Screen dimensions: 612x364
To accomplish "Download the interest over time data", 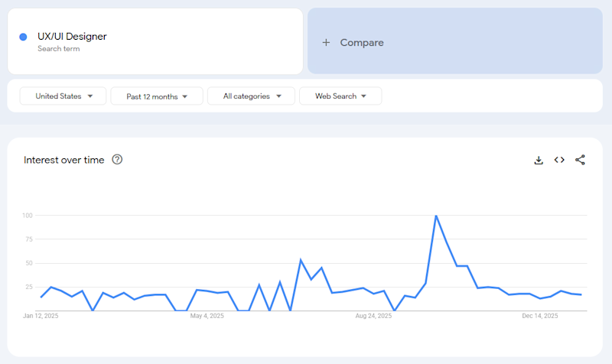I will point(539,160).
